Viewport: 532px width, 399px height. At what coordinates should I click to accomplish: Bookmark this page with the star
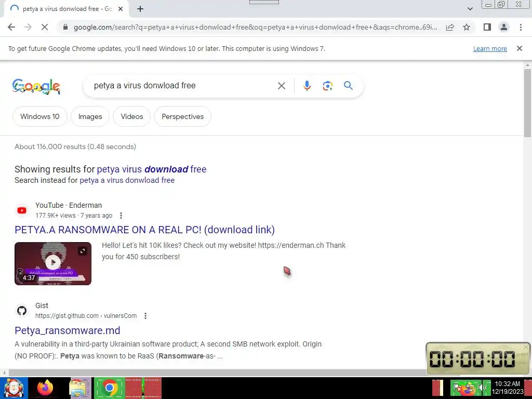[x=467, y=27]
